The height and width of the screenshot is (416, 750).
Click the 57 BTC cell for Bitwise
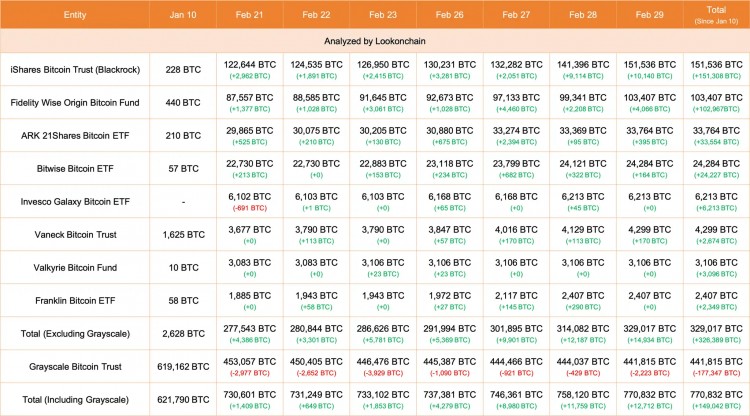pyautogui.click(x=183, y=168)
